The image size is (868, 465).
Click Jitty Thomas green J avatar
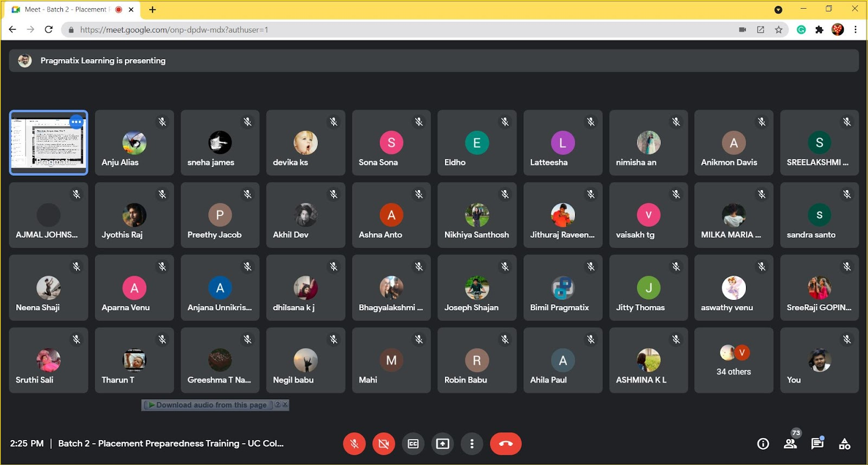[x=648, y=288]
